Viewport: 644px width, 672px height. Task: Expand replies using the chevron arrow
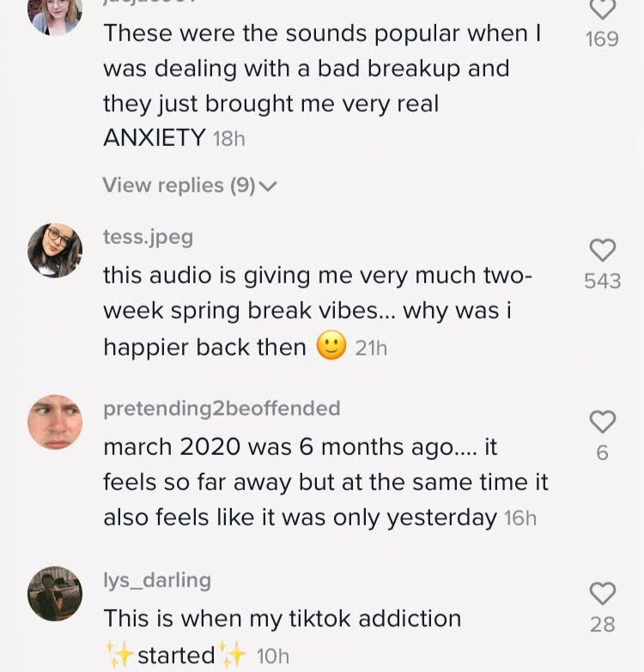pos(268,186)
